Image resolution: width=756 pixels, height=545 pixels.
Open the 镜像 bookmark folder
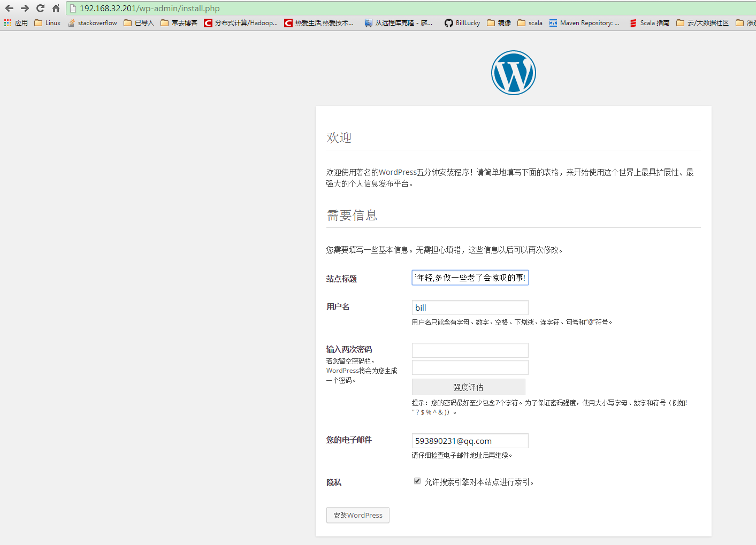click(499, 23)
